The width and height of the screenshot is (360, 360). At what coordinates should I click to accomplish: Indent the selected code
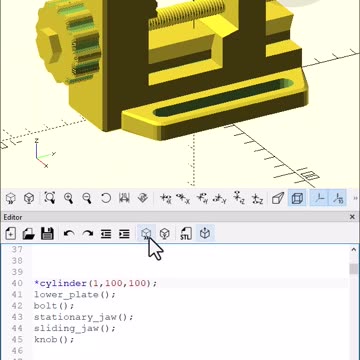124,234
